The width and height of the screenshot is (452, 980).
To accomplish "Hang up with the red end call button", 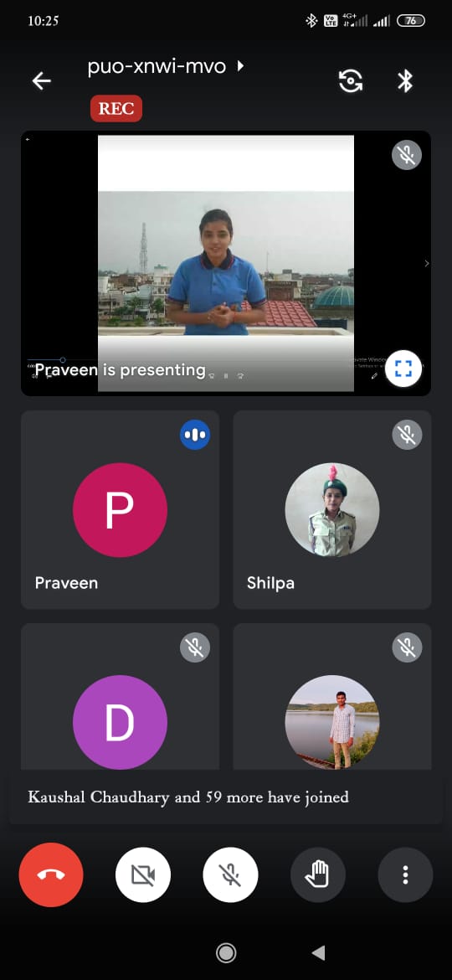I will (50, 875).
